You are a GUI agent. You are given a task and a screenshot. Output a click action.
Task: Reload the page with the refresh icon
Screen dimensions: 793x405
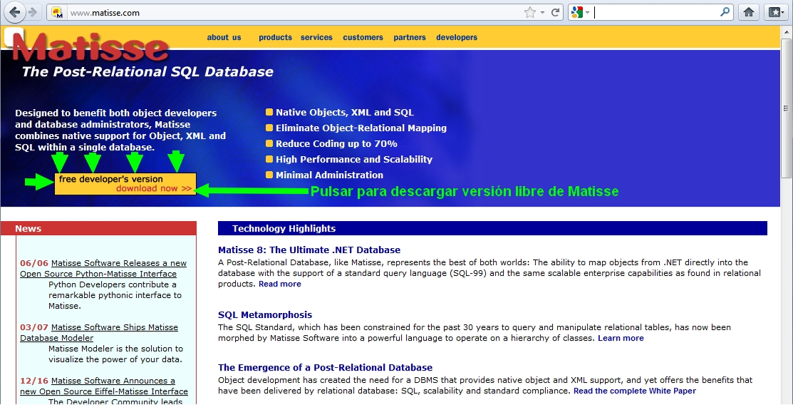click(555, 13)
